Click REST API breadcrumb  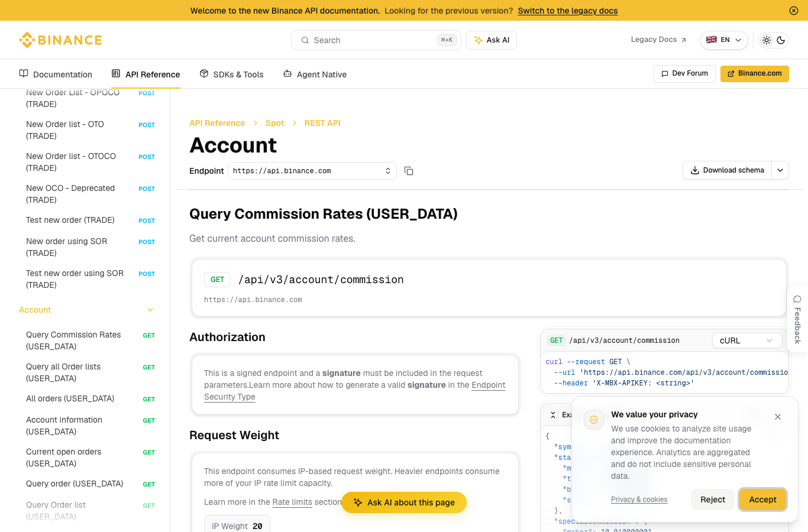coord(322,123)
